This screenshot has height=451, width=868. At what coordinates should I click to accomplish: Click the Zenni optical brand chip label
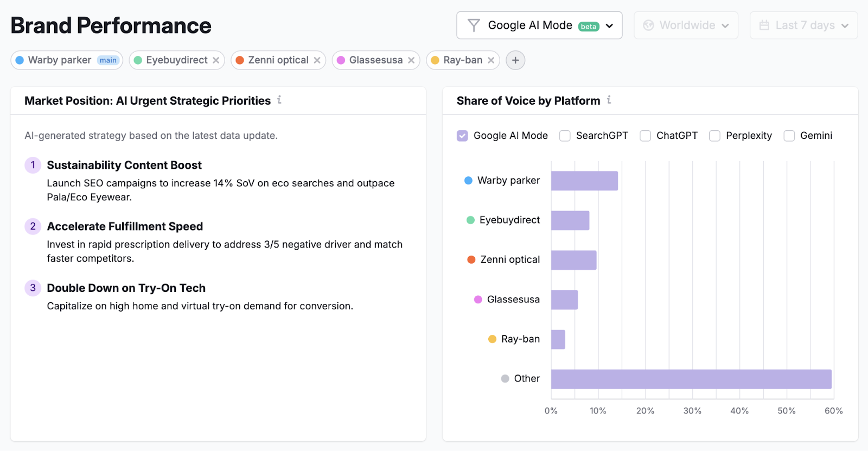click(278, 60)
